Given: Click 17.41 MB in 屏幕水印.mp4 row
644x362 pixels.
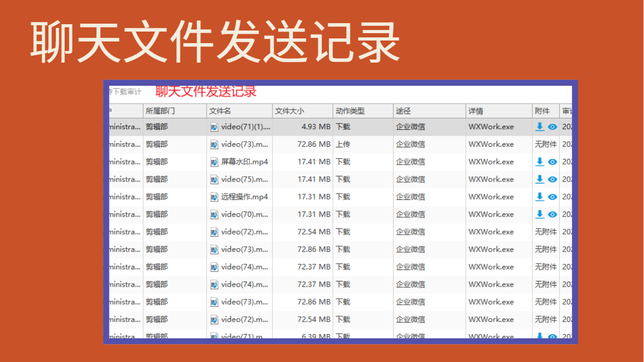Looking at the screenshot, I should tap(314, 162).
